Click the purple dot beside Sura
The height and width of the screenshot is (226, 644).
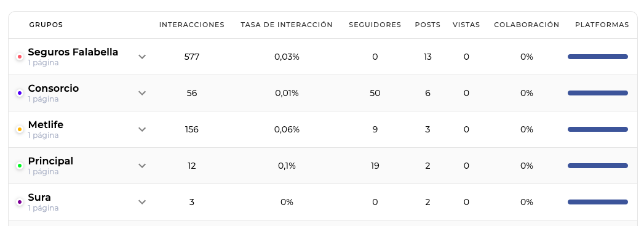19,202
